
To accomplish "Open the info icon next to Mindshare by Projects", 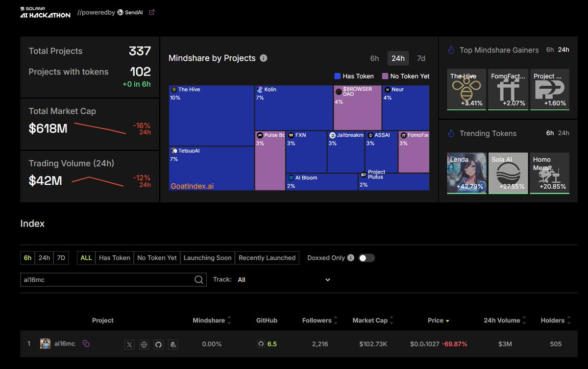I will click(x=263, y=58).
